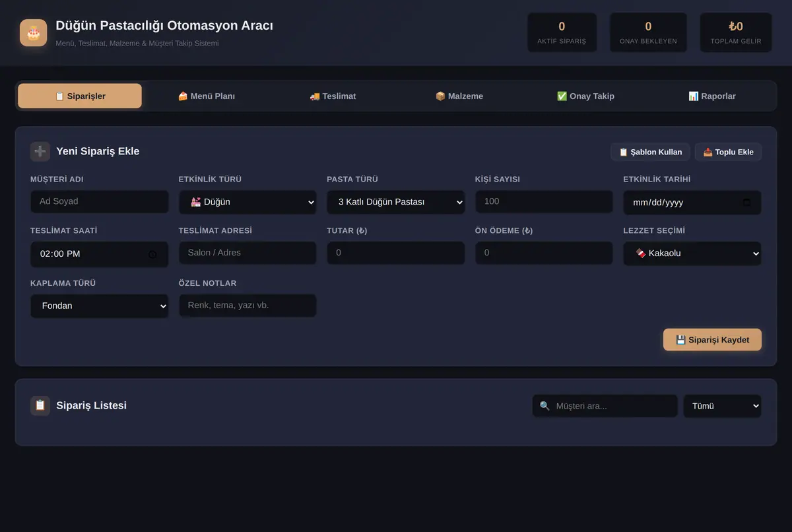Click the magnifier icon in customer search
This screenshot has width=792, height=532.
(544, 406)
